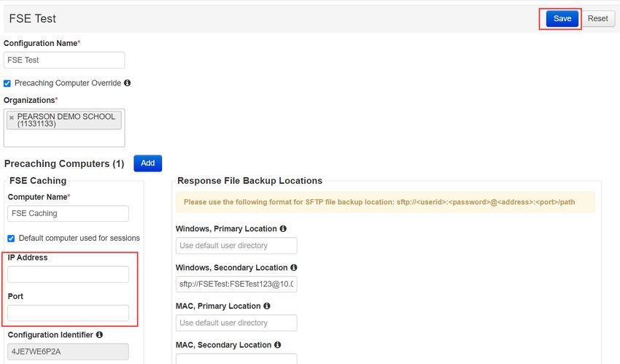This screenshot has height=364, width=620.
Task: Click info icon next to Windows, Secondary Location
Action: 294,267
